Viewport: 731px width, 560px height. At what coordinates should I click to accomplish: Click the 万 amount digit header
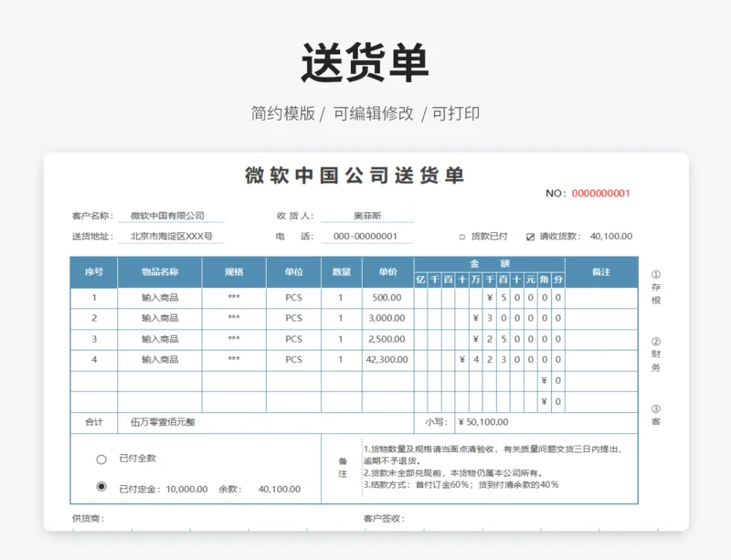click(x=475, y=280)
